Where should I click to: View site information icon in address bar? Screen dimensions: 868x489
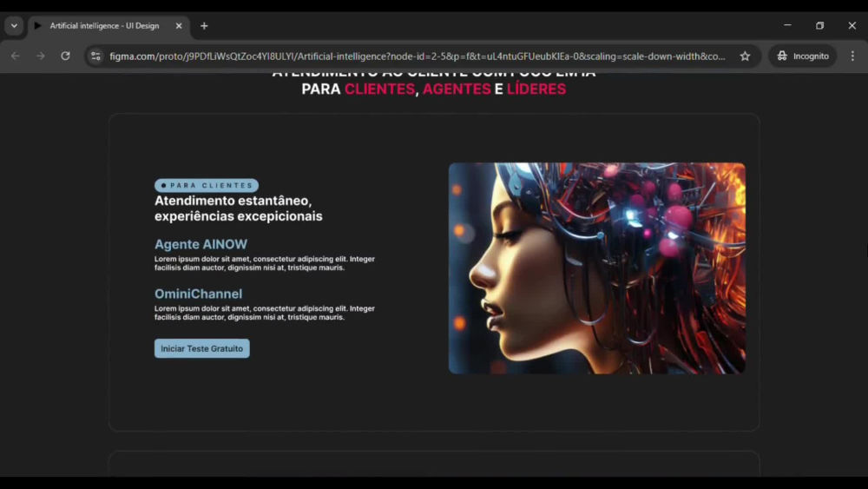tap(95, 56)
